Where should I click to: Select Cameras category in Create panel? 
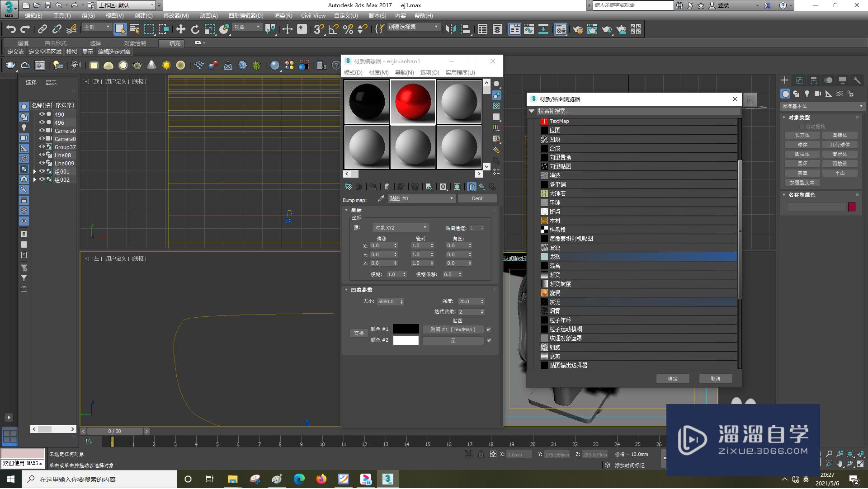(x=818, y=94)
